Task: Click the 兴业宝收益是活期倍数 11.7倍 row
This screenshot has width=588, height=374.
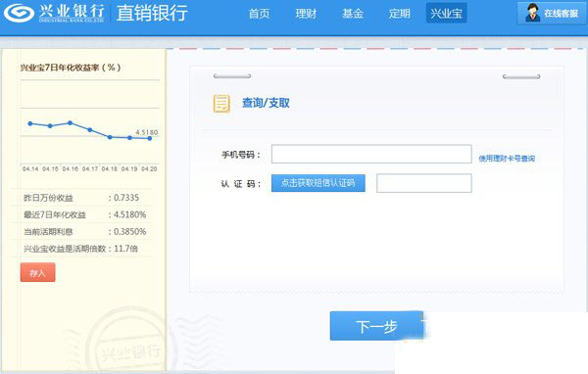Action: click(80, 249)
